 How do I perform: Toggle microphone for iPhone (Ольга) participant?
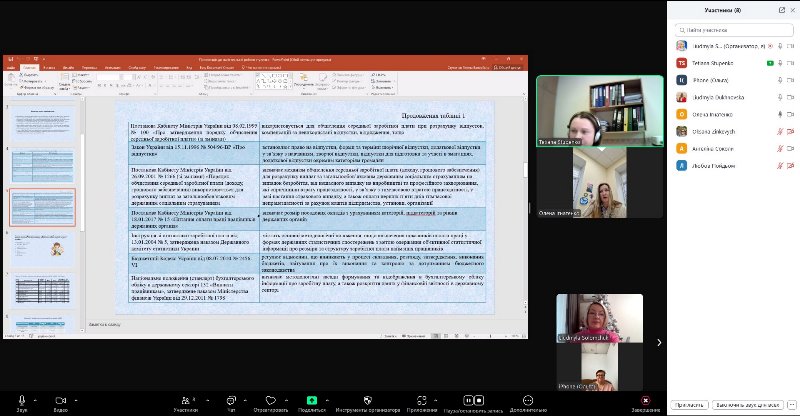tap(780, 80)
